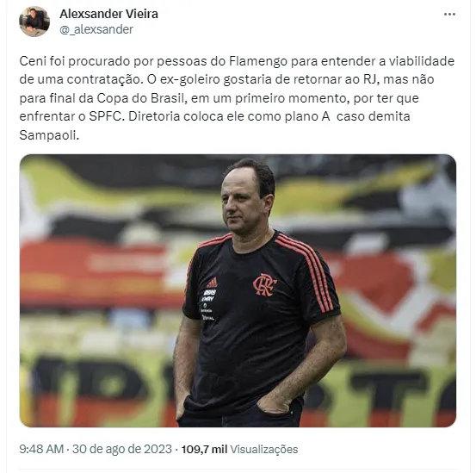476x473 pixels.
Task: Click Alexsander Vieira's round profile avatar
Action: click(x=34, y=22)
